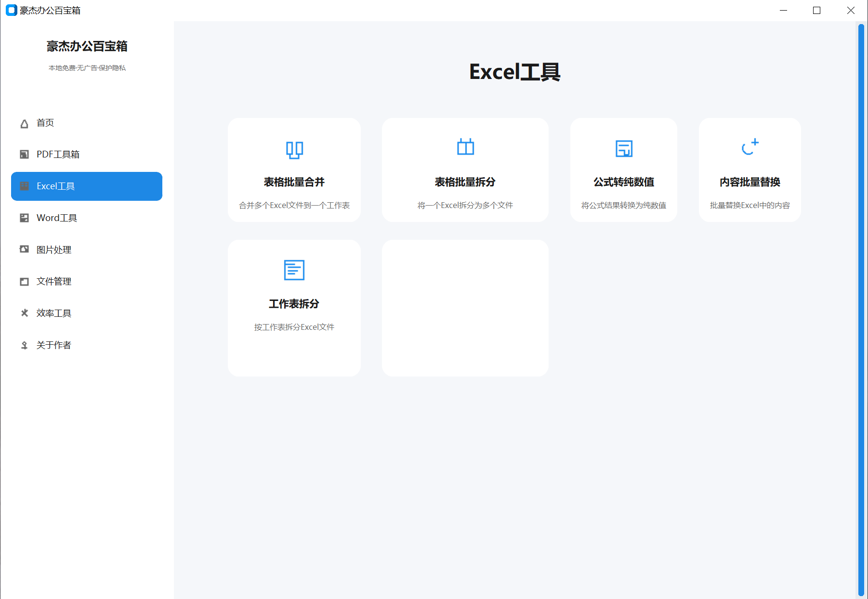Click text 合并多个Excel文件到一个工作表

click(x=294, y=205)
